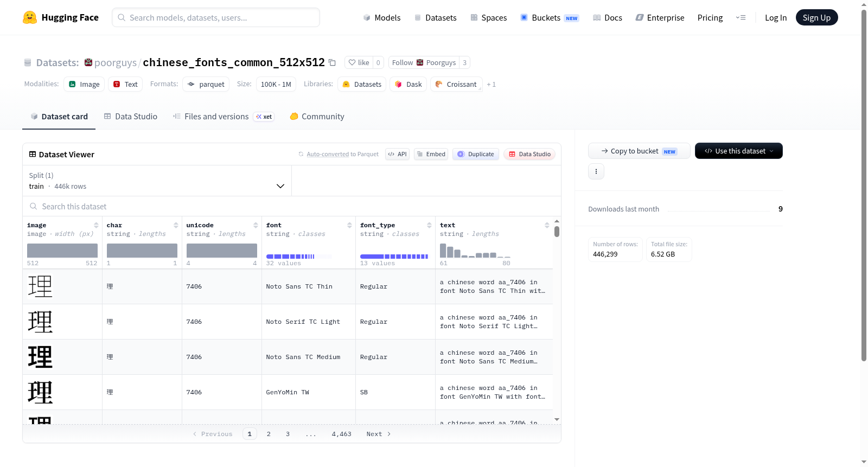Click the Embed button
Screen dimensions: 868x467
point(431,154)
